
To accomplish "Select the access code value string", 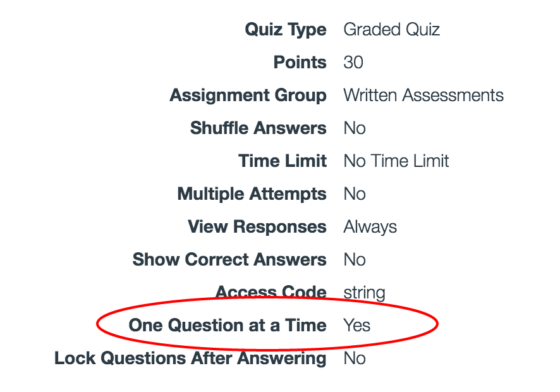I will coord(364,293).
